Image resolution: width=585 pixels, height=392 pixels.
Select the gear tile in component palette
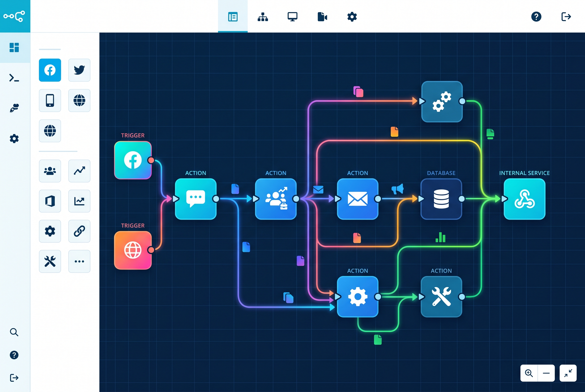tap(50, 231)
